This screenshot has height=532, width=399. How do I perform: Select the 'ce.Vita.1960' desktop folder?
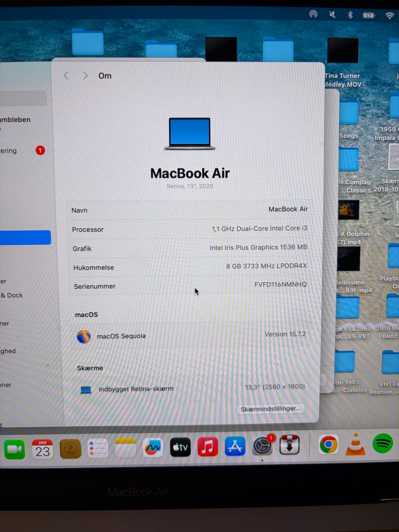tap(347, 318)
